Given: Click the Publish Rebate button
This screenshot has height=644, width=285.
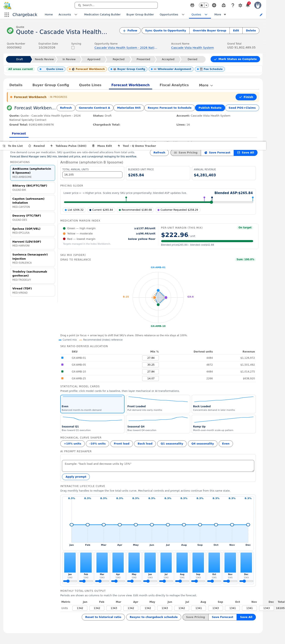Looking at the screenshot, I should pyautogui.click(x=210, y=108).
